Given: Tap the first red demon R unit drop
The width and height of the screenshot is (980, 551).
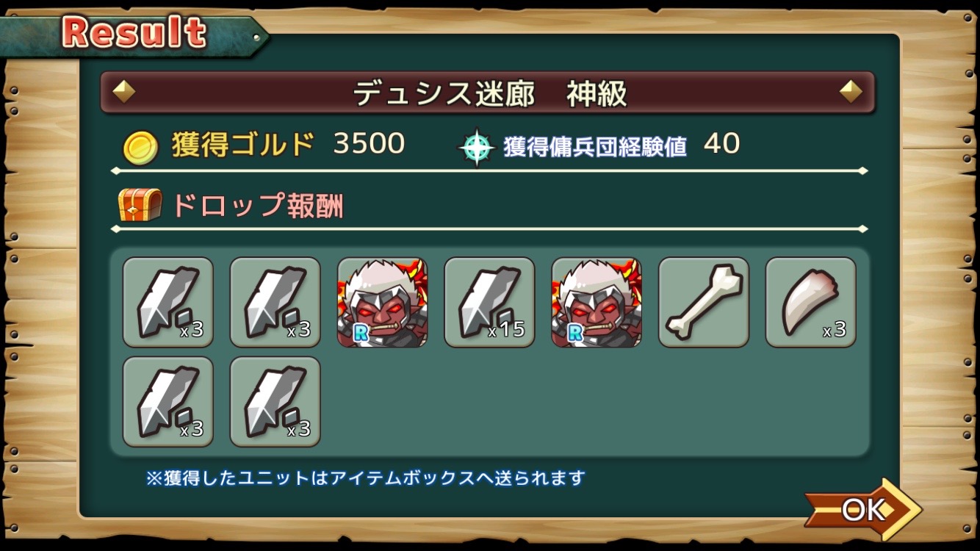Looking at the screenshot, I should pyautogui.click(x=382, y=302).
